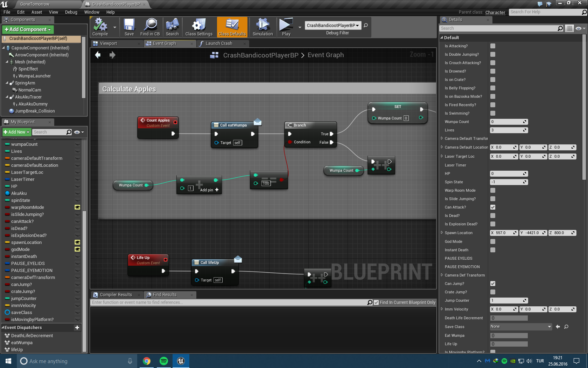Click the Add New button in My Blueprint
The width and height of the screenshot is (588, 368).
pyautogui.click(x=16, y=132)
